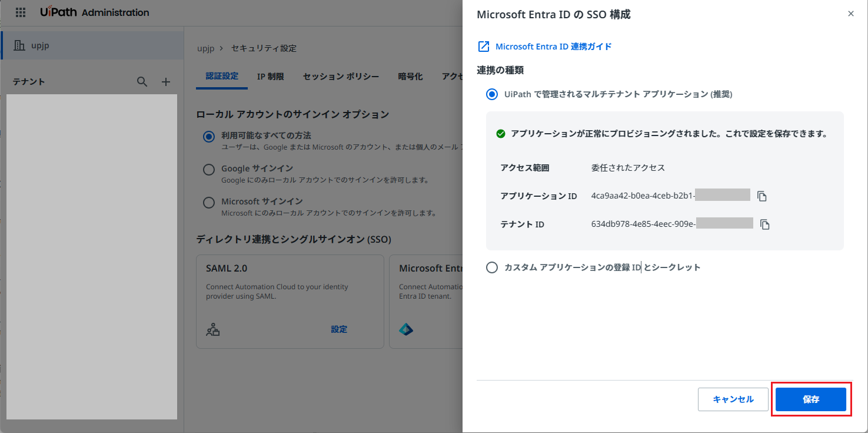Click the ローカル アカウントのサインイン オプション heading
This screenshot has height=433, width=868.
[x=292, y=114]
